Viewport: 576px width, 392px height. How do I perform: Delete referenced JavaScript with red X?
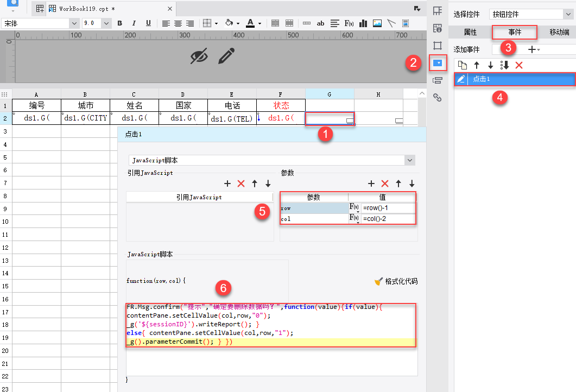click(x=241, y=184)
